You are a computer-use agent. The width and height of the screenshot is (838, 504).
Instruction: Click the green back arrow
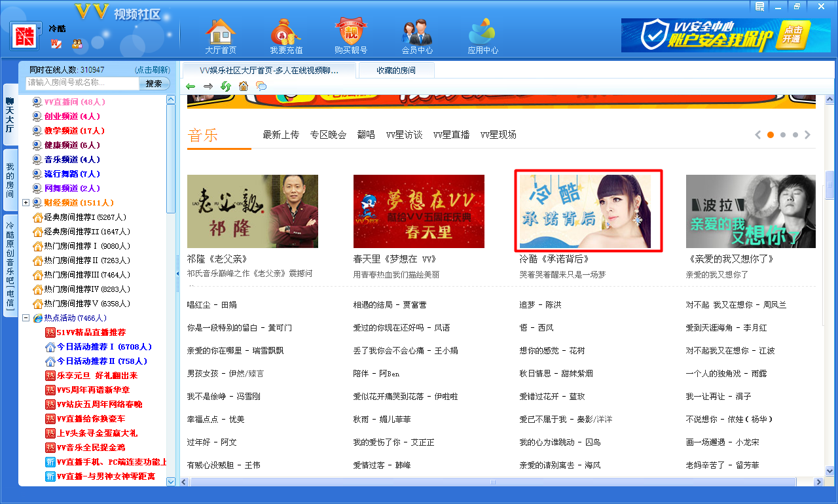click(191, 86)
